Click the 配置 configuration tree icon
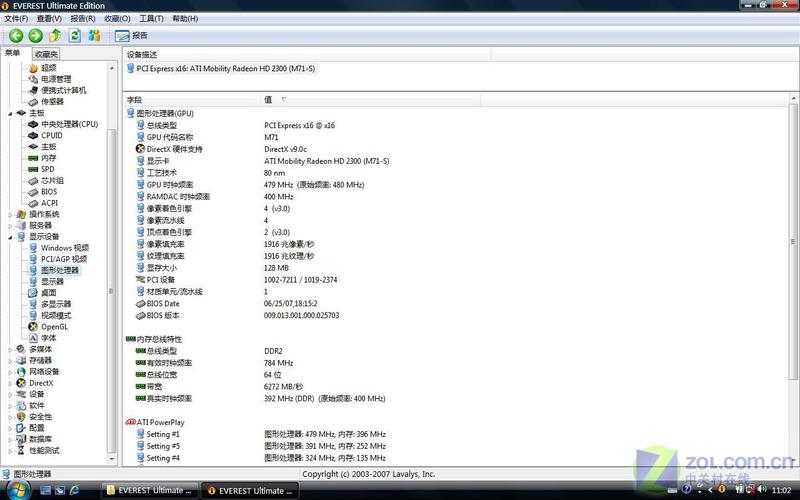 pyautogui.click(x=21, y=428)
